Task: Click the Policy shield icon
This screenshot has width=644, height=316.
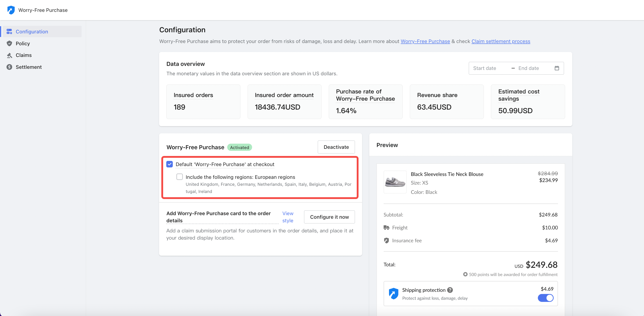Action: [x=9, y=43]
